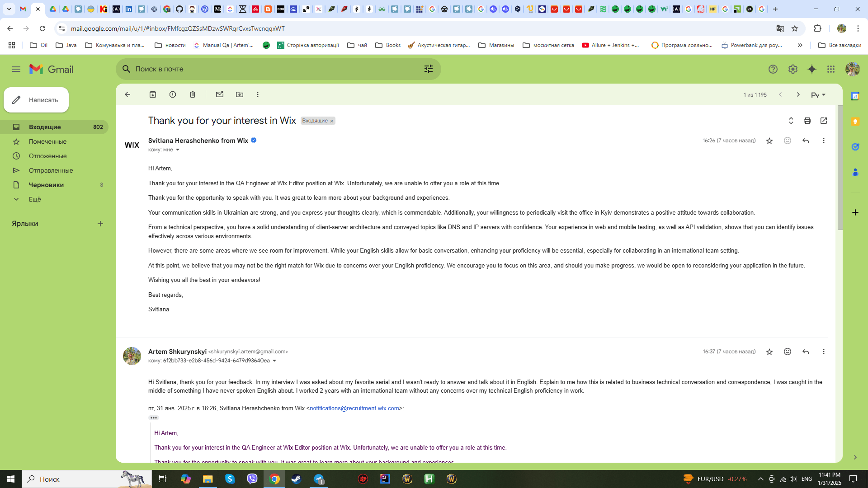Show hidden system tray icons
This screenshot has width=868, height=488.
pyautogui.click(x=760, y=479)
